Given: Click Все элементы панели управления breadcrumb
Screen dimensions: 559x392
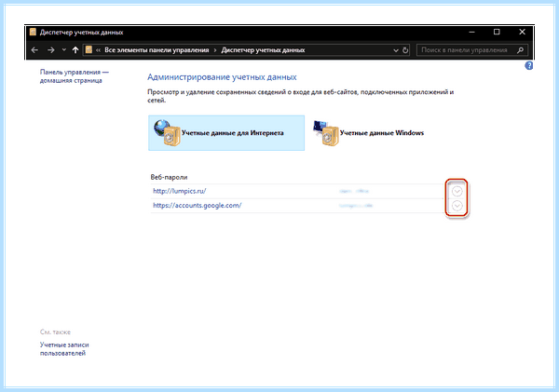Looking at the screenshot, I should (157, 50).
